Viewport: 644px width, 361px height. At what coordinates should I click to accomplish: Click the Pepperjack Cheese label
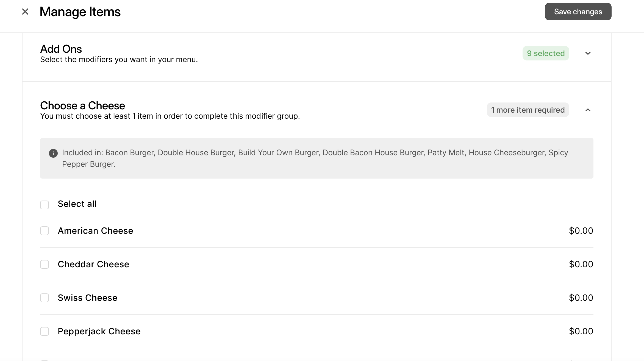pyautogui.click(x=99, y=331)
